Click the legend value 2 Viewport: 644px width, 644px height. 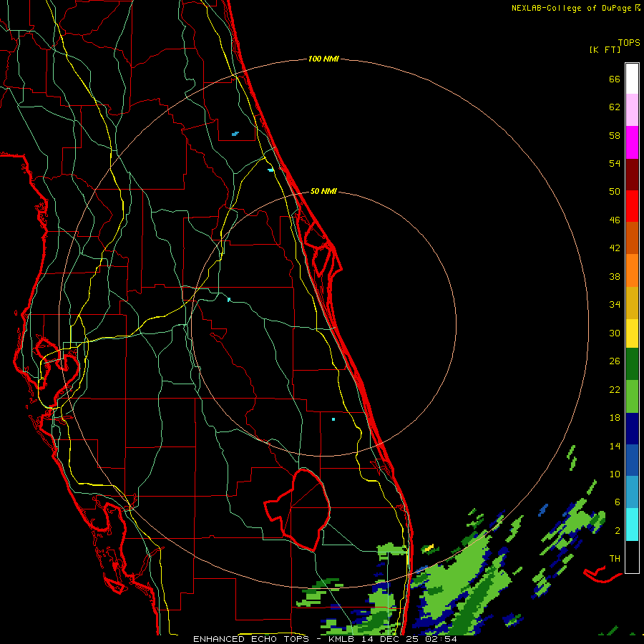[x=618, y=530]
